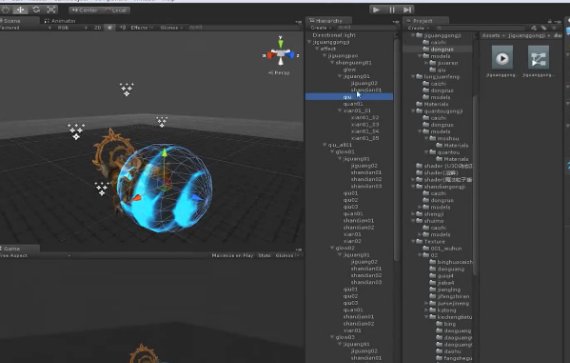Screen dimensions: 570x363
Task: Collapse the effect node in Hierarchy
Action: [317, 49]
